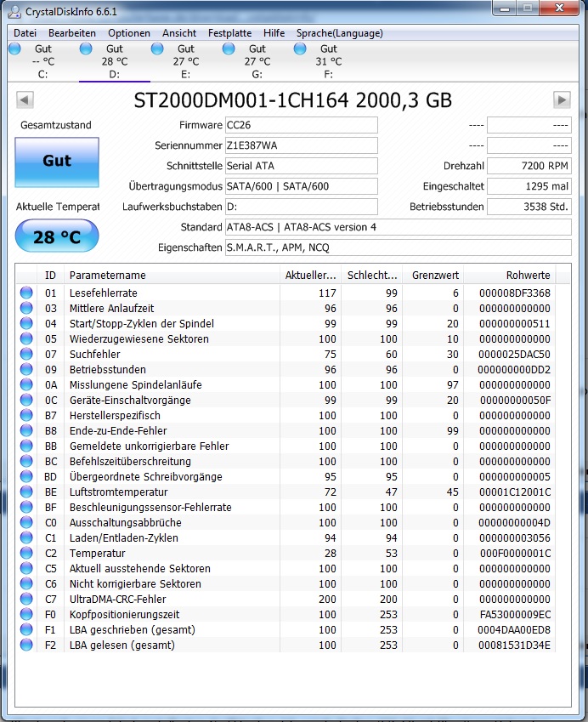Viewport: 588px width, 722px height.
Task: Click status orb of Ende-zu-Ende-Fehler row
Action: tap(26, 430)
